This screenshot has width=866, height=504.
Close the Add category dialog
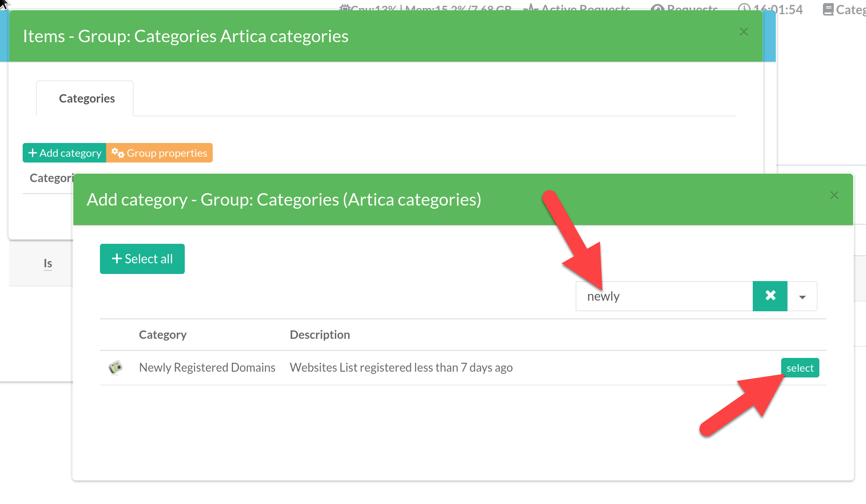834,196
